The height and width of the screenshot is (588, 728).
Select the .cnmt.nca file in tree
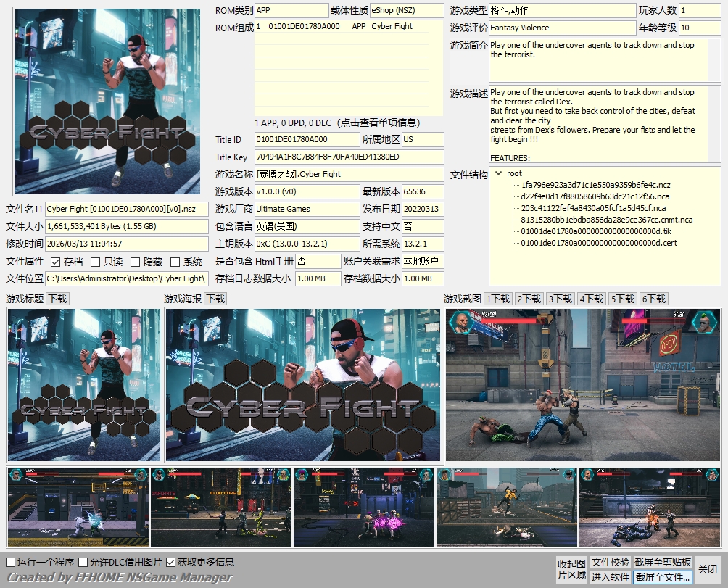click(606, 220)
